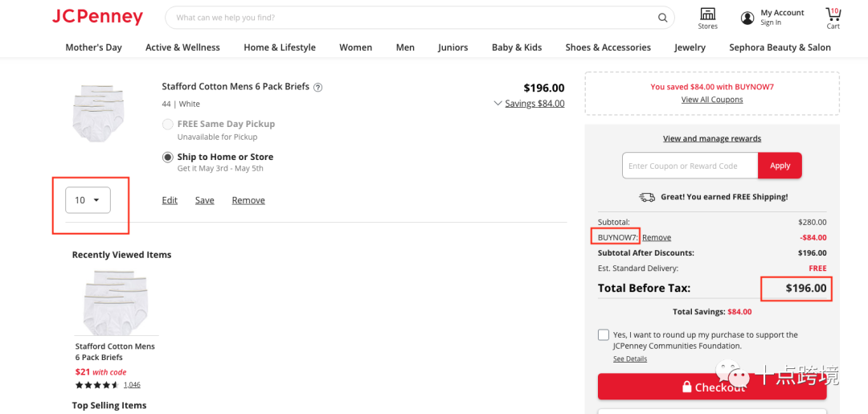Click the Apply coupon button
The height and width of the screenshot is (414, 868).
click(780, 166)
